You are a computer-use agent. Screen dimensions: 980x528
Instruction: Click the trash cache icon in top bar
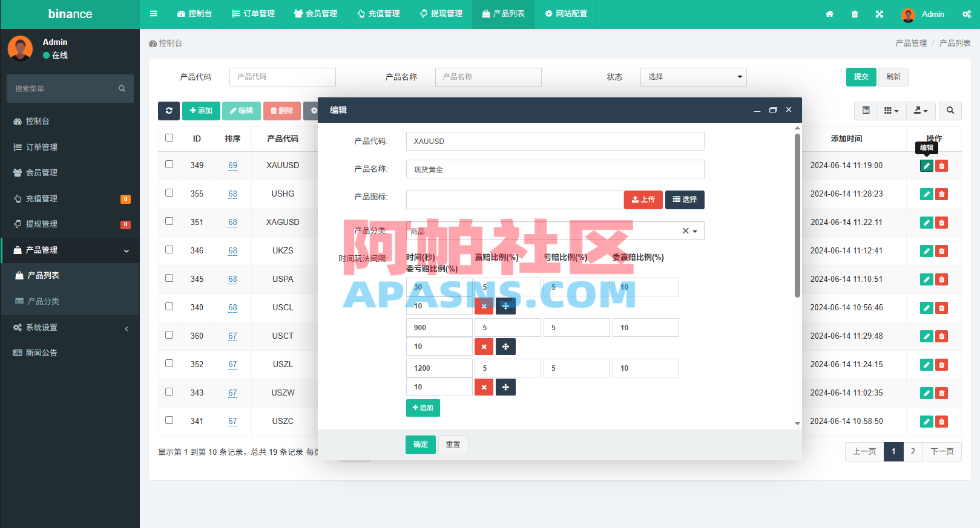(855, 14)
